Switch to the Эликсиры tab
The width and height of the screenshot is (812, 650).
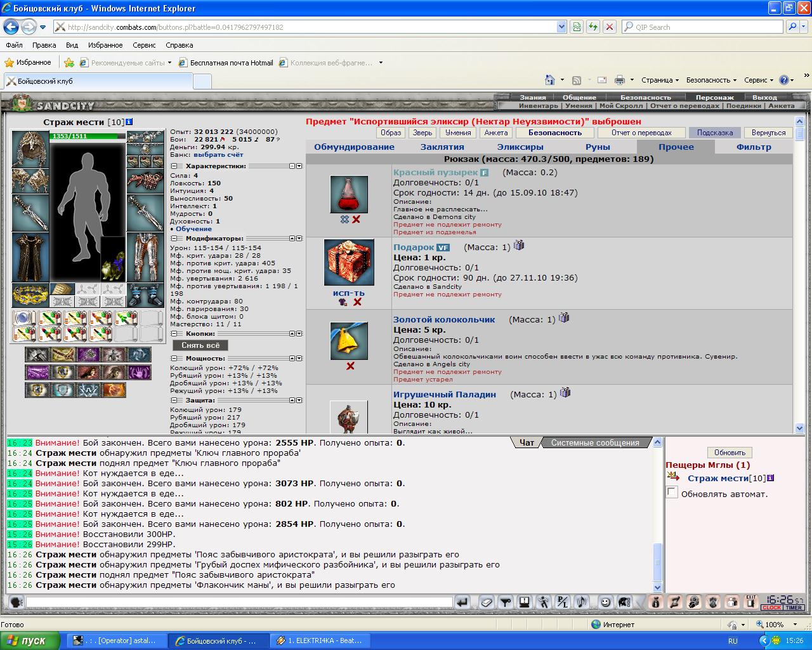[x=520, y=147]
